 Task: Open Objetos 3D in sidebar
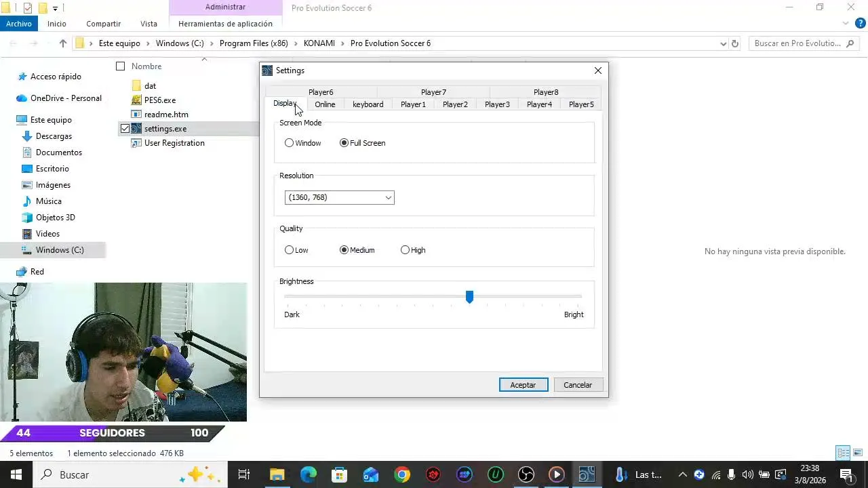[x=56, y=218]
